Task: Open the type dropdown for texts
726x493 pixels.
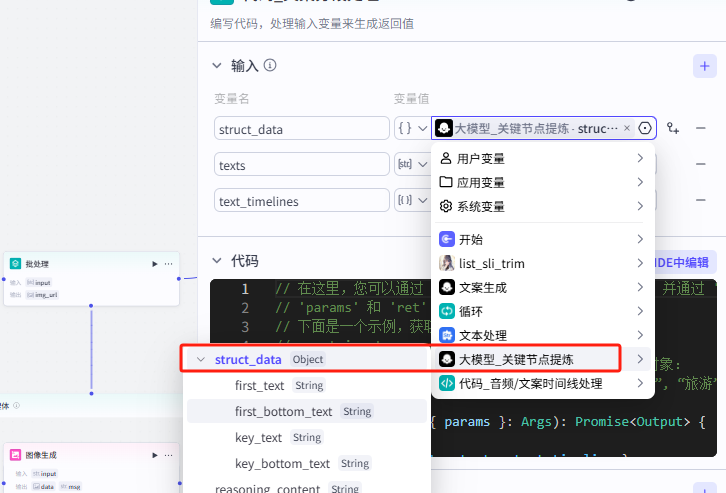Action: pos(413,164)
